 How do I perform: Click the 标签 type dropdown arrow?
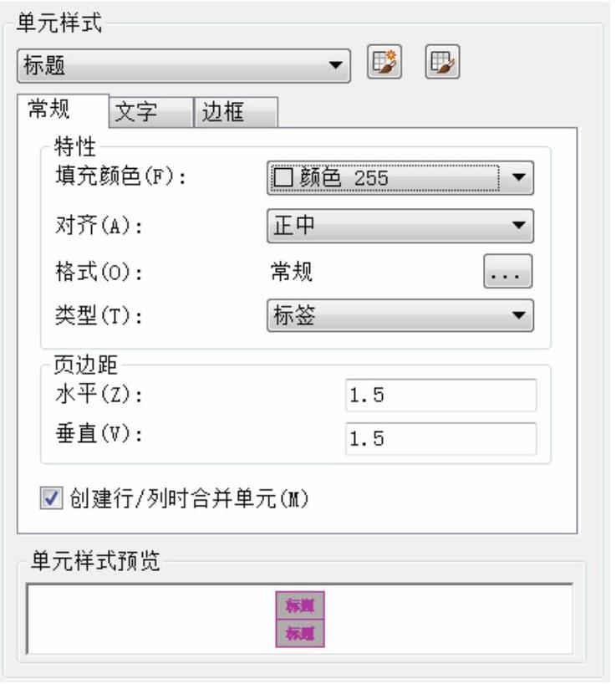518,315
